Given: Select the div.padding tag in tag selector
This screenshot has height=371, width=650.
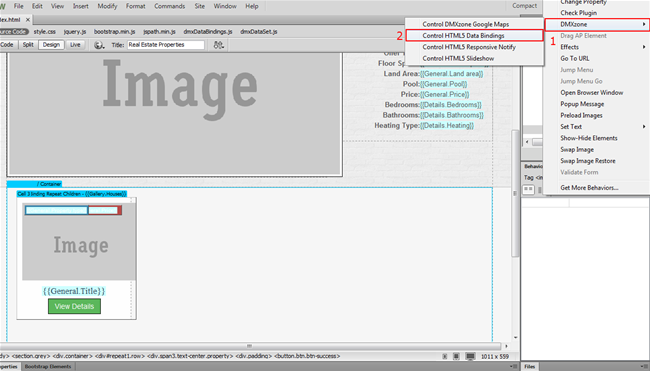Looking at the screenshot, I should coord(253,356).
